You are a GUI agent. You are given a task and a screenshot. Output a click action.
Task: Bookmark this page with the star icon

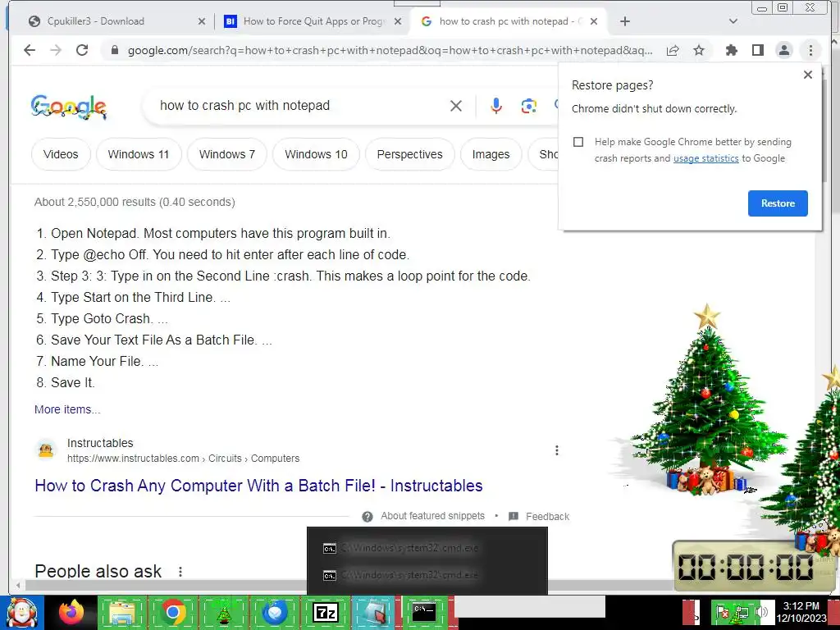click(x=699, y=50)
